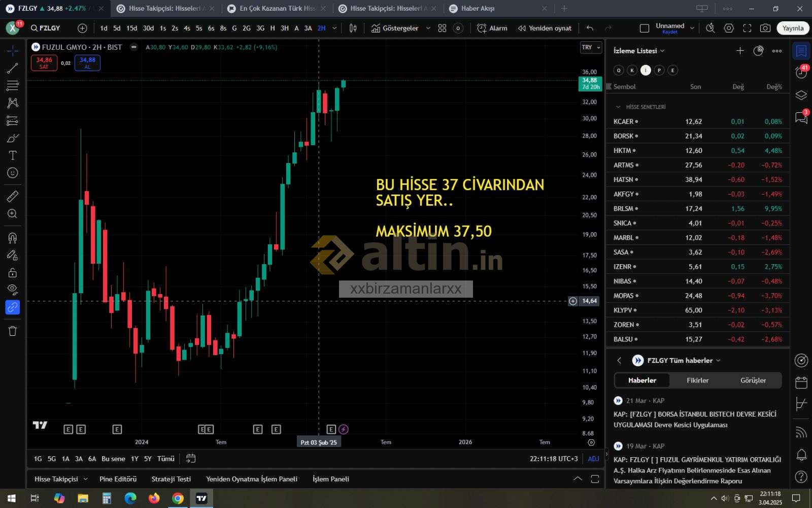Open go to date calendar icon
812x508 pixels.
191,459
